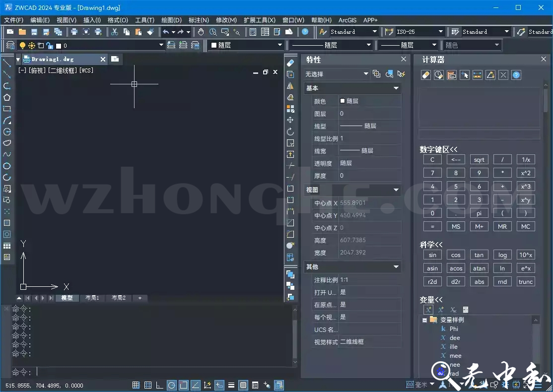Enable polar tracking from the status bar

click(171, 385)
